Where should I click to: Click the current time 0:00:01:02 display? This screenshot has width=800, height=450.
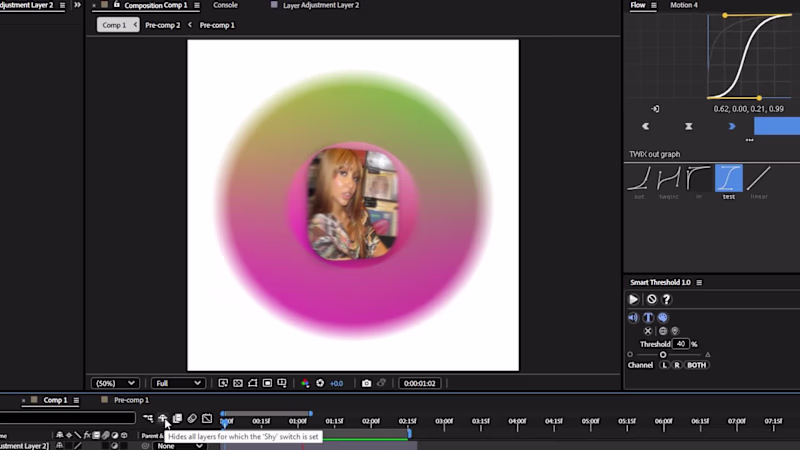pos(419,383)
